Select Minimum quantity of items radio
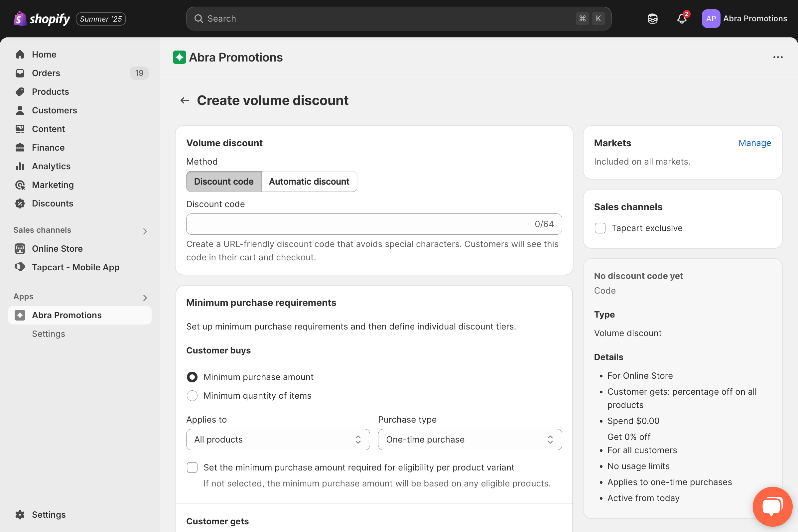798x532 pixels. [x=193, y=396]
